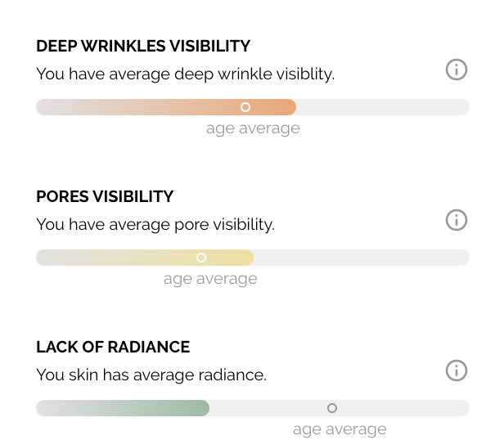Viewport: 504px width, 440px height.
Task: Click 'You have average deep wrinkle visiblity' text
Action: pos(185,74)
